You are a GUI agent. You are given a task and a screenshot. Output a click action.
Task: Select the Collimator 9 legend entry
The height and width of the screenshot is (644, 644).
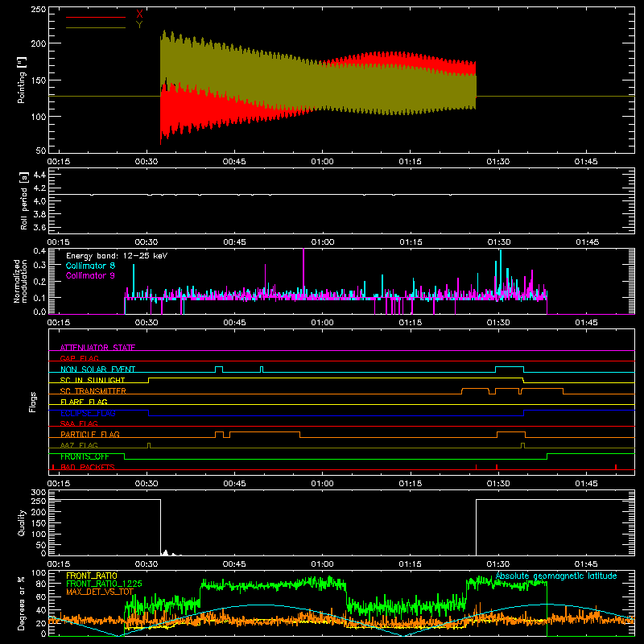pos(90,275)
